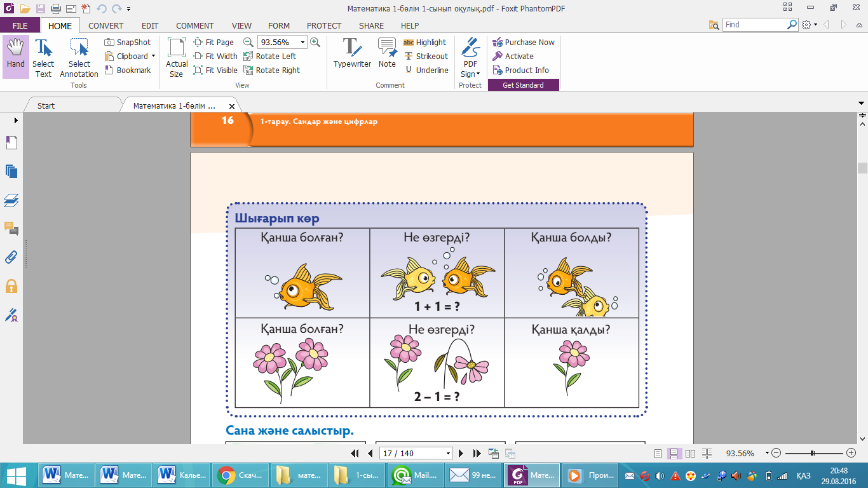Activate the Select Text tool
Screen dimensions: 868x488
coord(43,57)
